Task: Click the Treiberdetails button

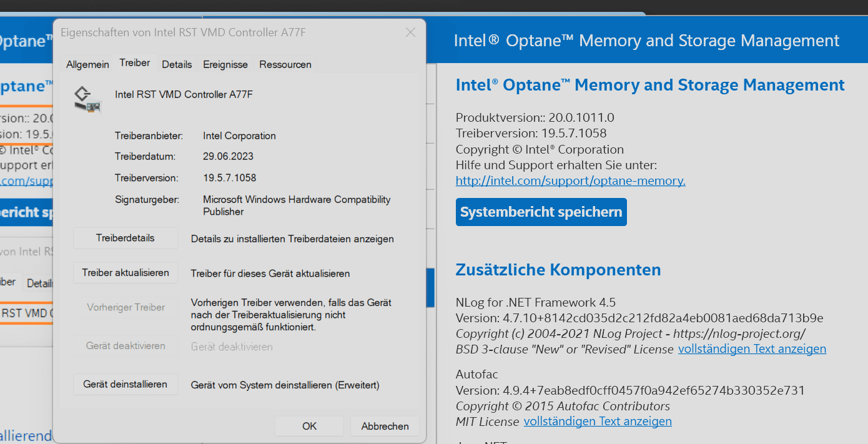Action: click(126, 238)
